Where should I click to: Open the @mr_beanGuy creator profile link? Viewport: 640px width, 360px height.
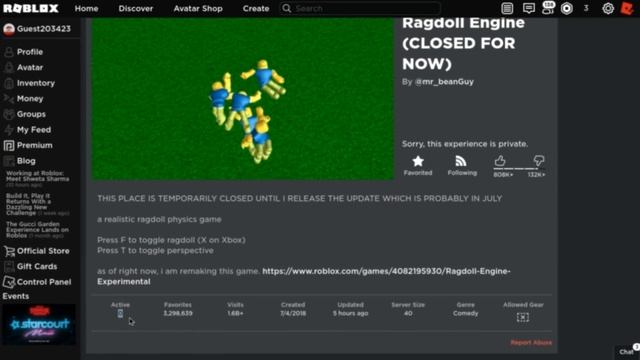pyautogui.click(x=444, y=82)
